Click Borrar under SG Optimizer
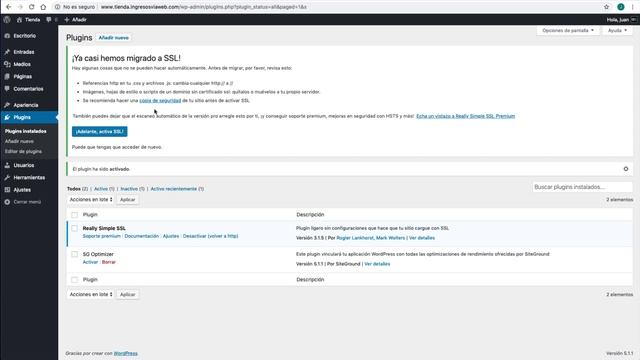The width and height of the screenshot is (640, 360). coord(109,262)
